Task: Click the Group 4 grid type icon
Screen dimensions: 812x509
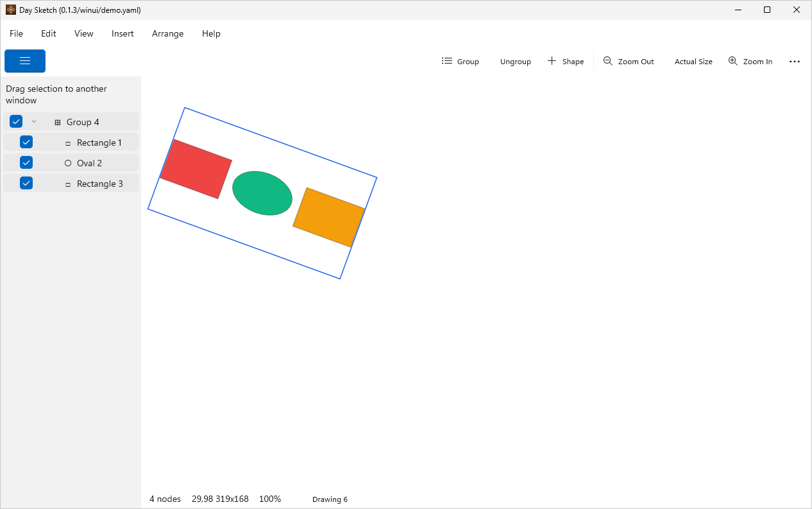Action: point(58,122)
